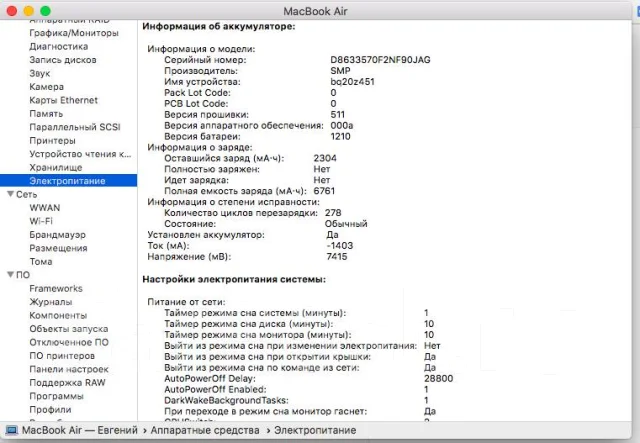Select Графика/Мониторы in the sidebar
Screen dimensions: 640x443
[74, 33]
